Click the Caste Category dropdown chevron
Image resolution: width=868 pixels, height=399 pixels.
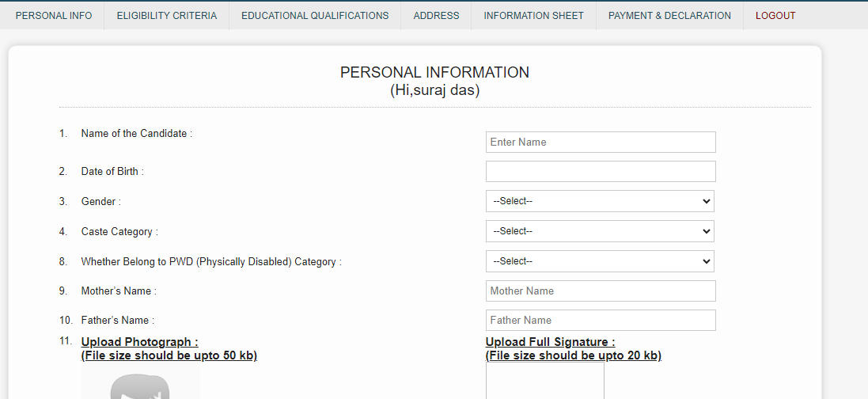coord(706,231)
